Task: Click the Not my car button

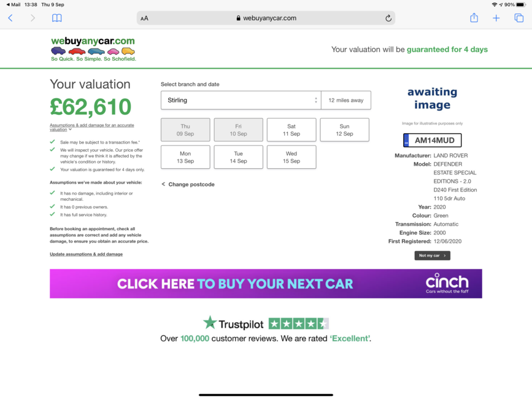Action: (432, 255)
